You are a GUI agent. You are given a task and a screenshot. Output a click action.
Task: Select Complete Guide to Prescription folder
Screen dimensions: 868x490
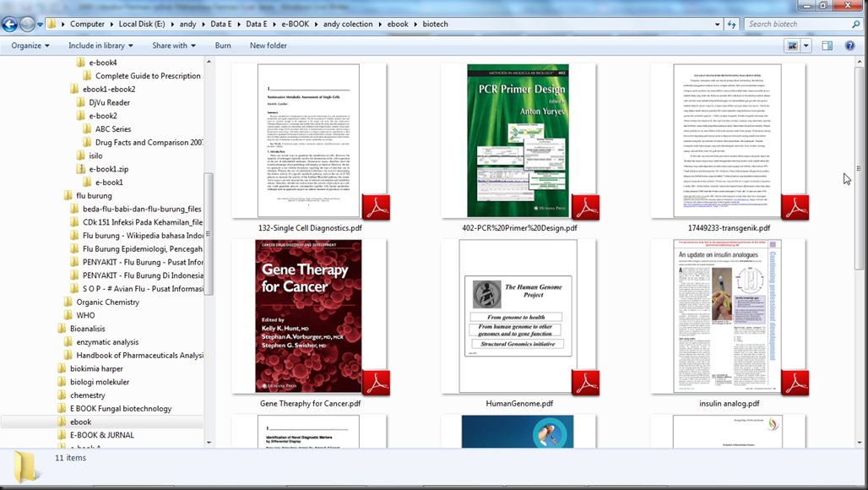coord(148,76)
